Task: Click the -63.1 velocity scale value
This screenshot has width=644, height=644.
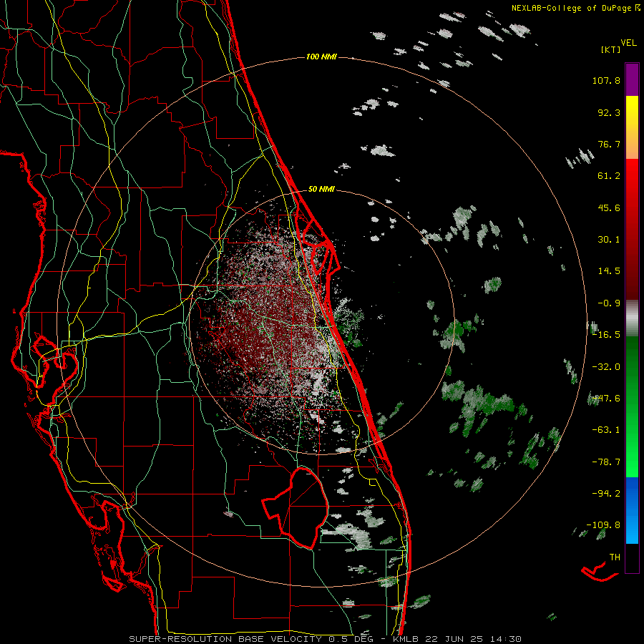Action: click(x=606, y=430)
